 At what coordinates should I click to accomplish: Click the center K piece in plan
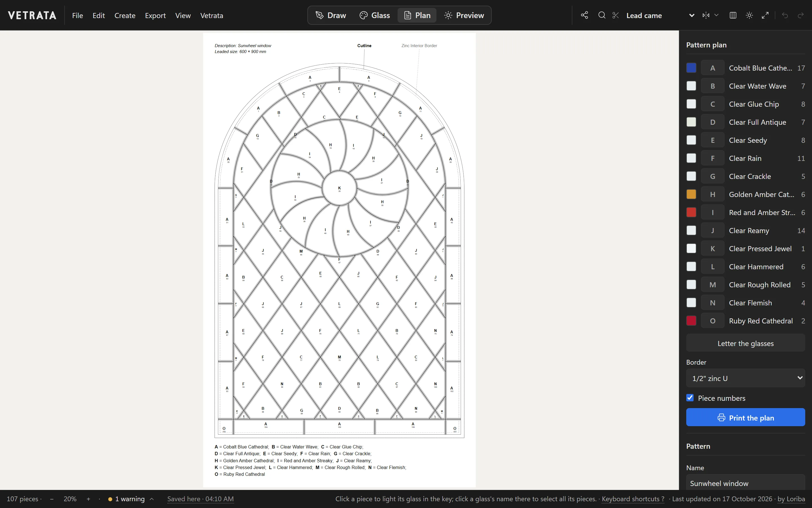[339, 189]
